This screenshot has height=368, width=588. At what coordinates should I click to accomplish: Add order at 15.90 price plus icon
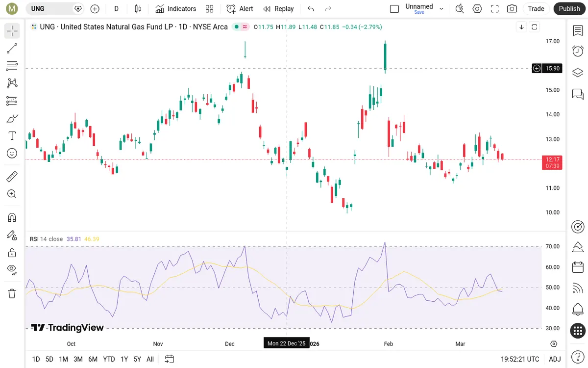click(537, 68)
